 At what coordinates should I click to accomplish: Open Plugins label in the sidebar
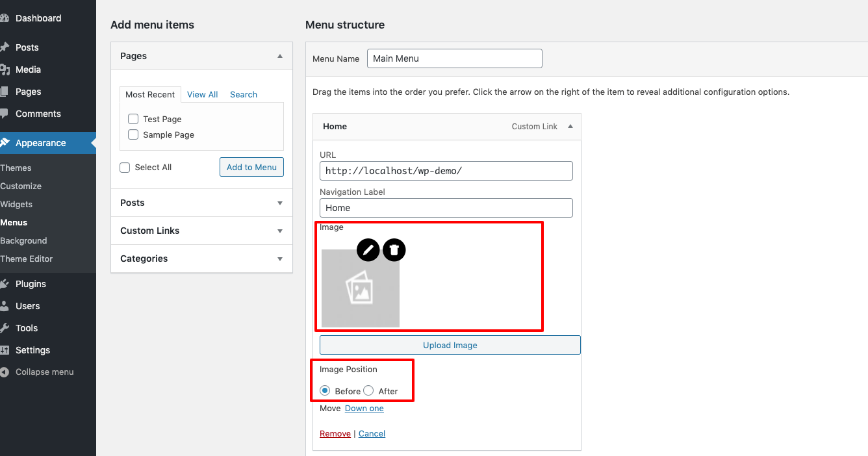pos(31,284)
